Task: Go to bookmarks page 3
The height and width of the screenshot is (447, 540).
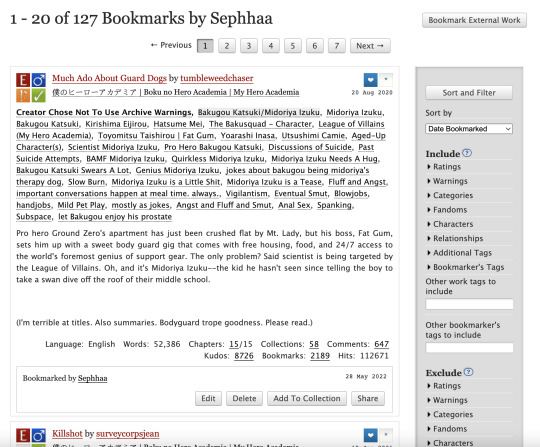Action: pos(249,46)
